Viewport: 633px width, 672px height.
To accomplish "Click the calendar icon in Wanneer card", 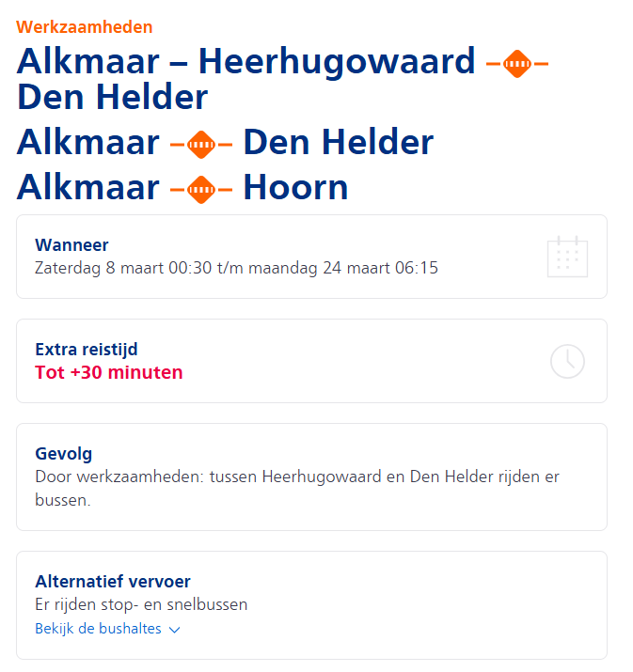I will coord(567,257).
